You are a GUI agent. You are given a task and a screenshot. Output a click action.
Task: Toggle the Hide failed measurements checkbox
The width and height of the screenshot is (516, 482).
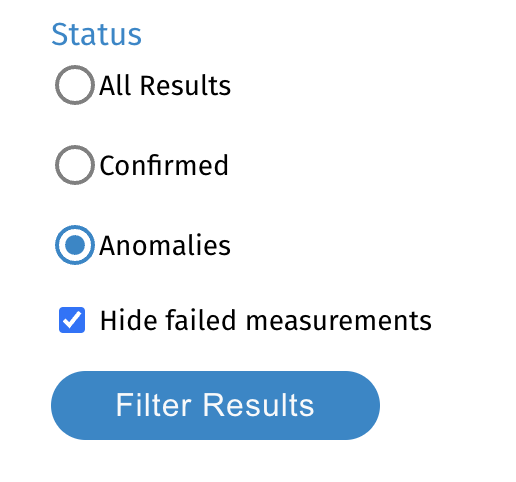pyautogui.click(x=72, y=320)
